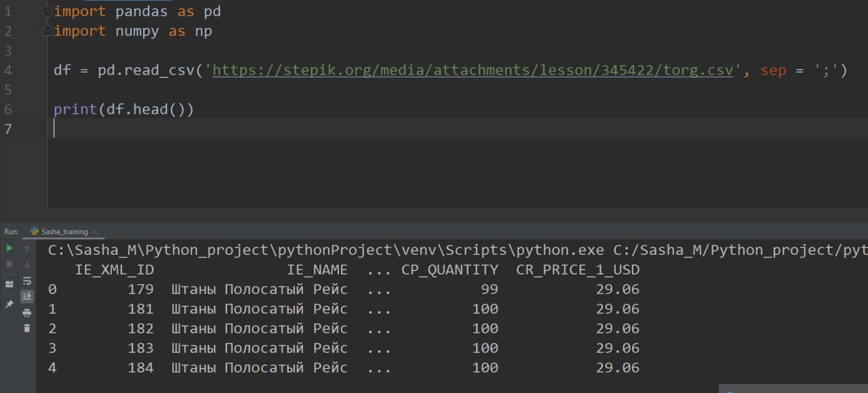Click the Restore Layout icon
The image size is (868, 393).
point(9,284)
